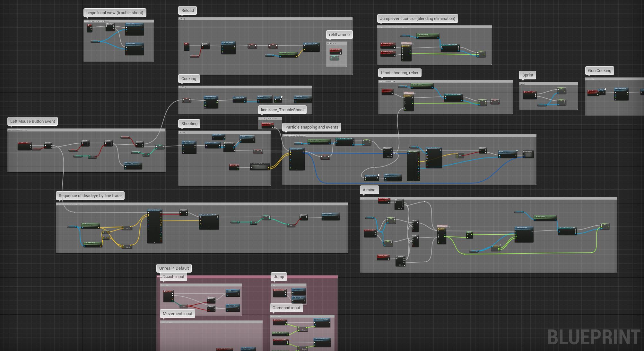
Task: Select the 'Jump' comment bubble in Unreal 4 Default
Action: tap(279, 276)
